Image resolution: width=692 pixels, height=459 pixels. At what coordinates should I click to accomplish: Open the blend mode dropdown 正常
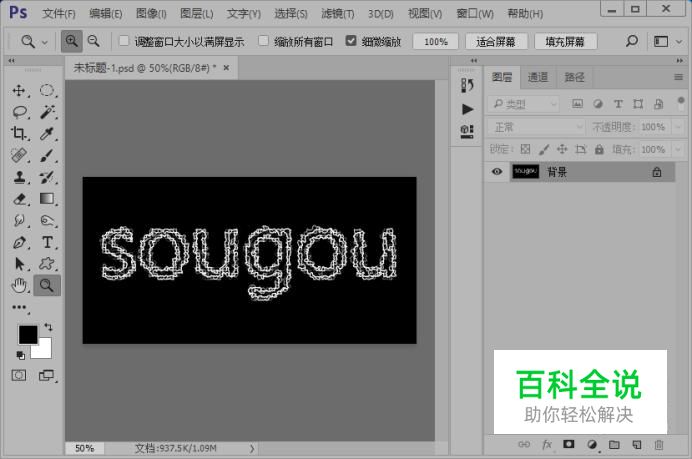pyautogui.click(x=536, y=127)
